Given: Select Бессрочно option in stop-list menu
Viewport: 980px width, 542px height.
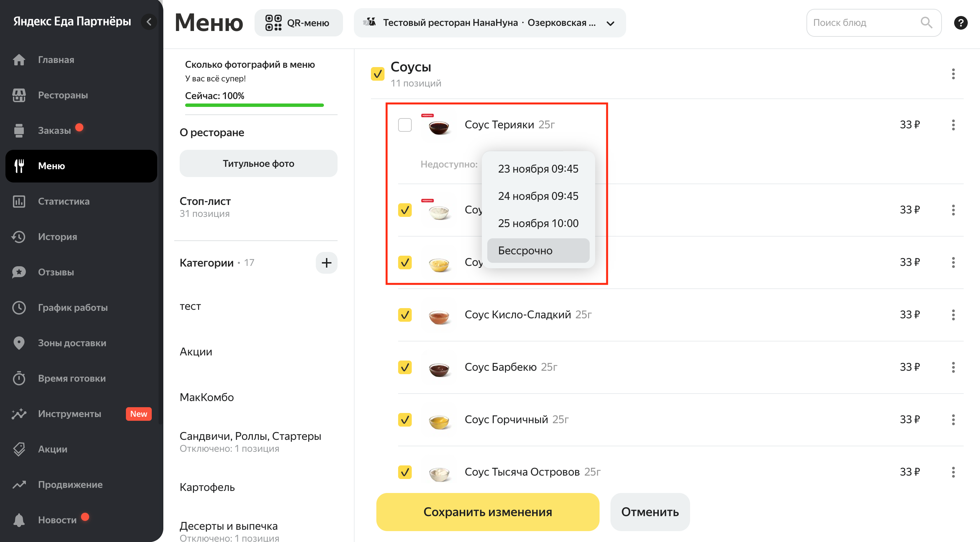Looking at the screenshot, I should tap(526, 250).
